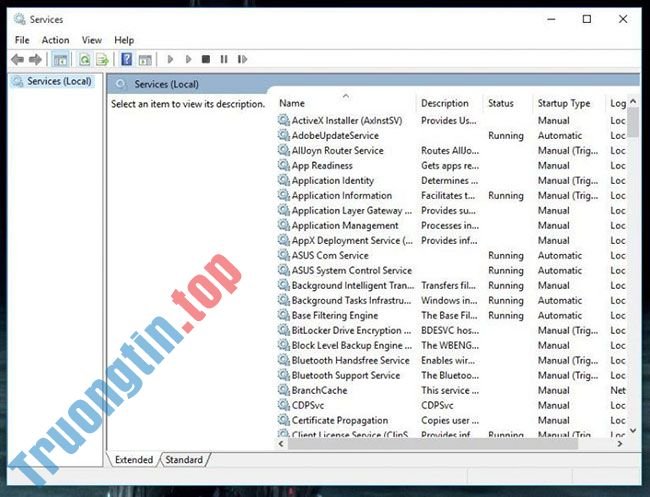Click gear icon beside CDPSvc
The image size is (650, 497).
pyautogui.click(x=284, y=405)
